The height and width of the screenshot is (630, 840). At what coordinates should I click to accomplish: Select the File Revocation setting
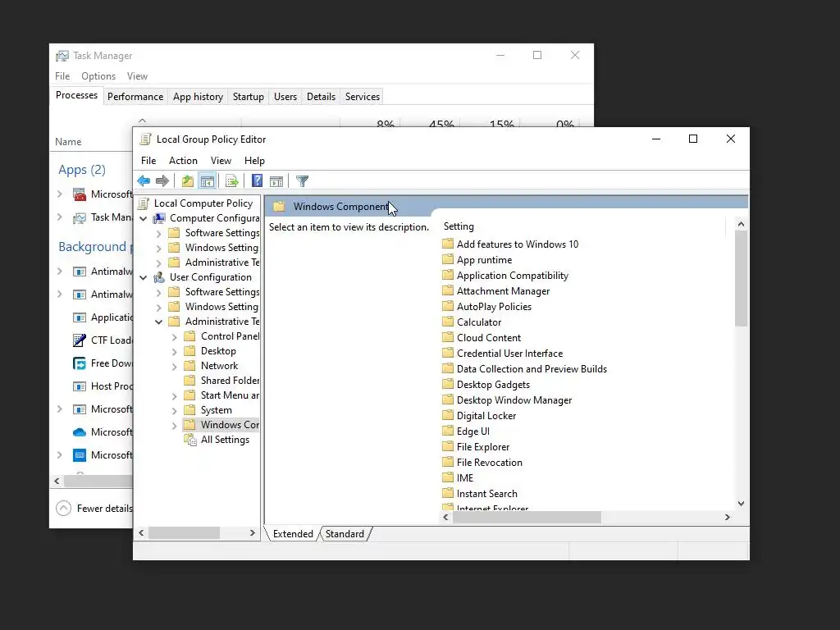tap(482, 463)
